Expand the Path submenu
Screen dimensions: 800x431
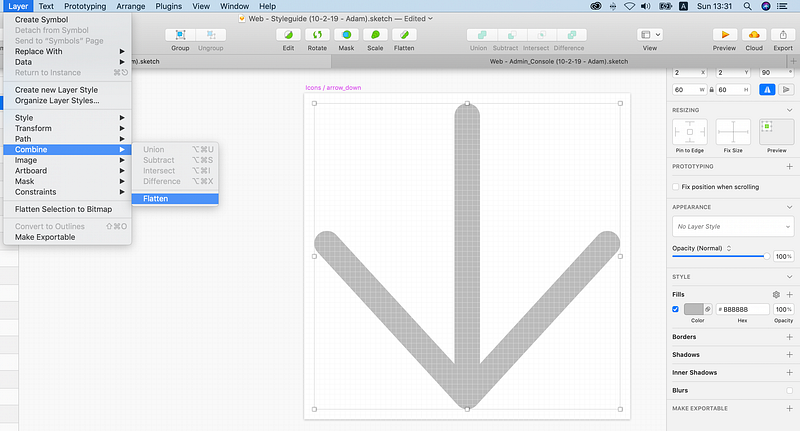click(67, 139)
